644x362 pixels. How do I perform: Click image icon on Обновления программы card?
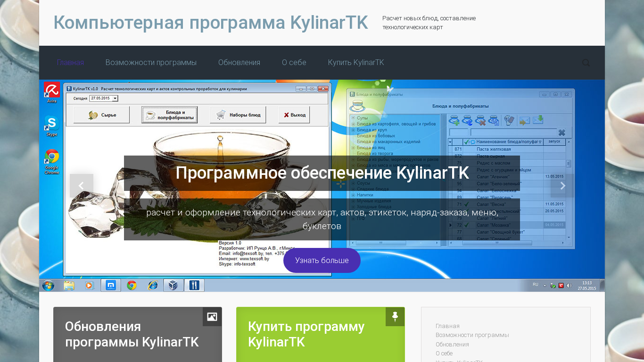[212, 317]
